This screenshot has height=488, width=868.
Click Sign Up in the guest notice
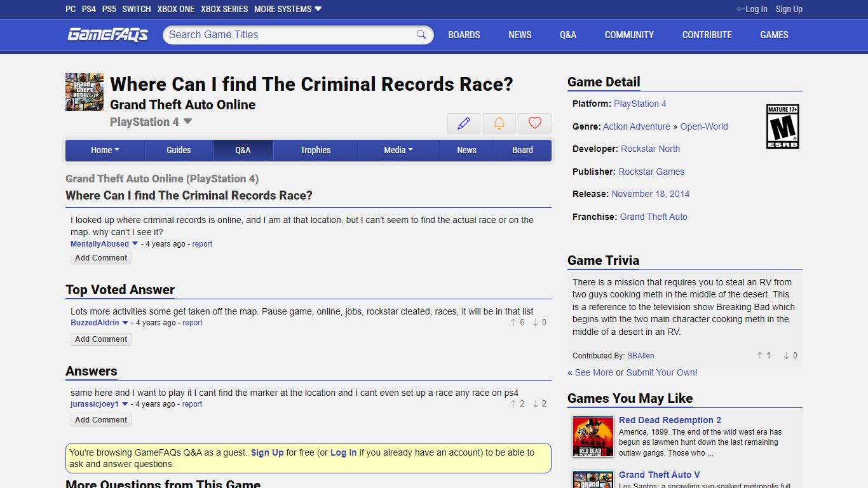tap(267, 452)
